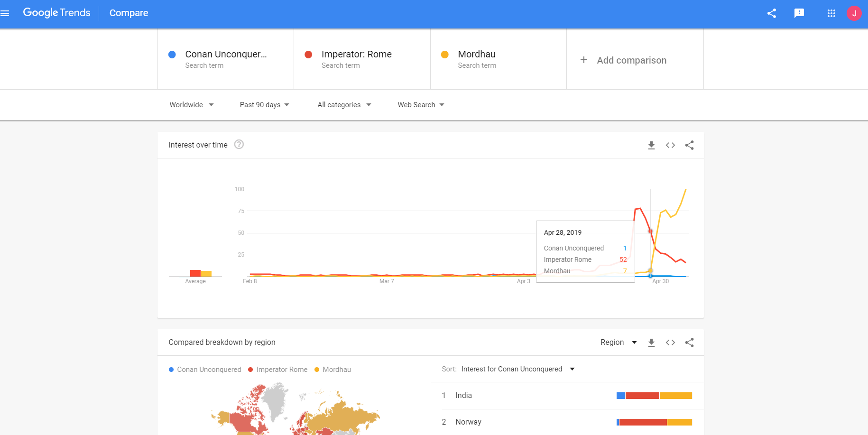Open the hamburger main menu
The width and height of the screenshot is (868, 435).
click(5, 13)
